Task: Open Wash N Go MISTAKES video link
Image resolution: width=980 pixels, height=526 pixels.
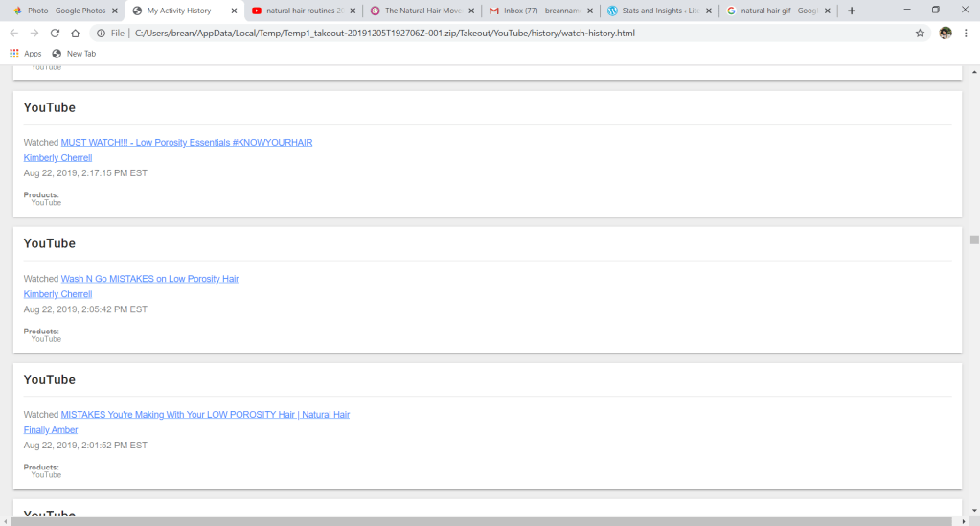Action: 149,279
